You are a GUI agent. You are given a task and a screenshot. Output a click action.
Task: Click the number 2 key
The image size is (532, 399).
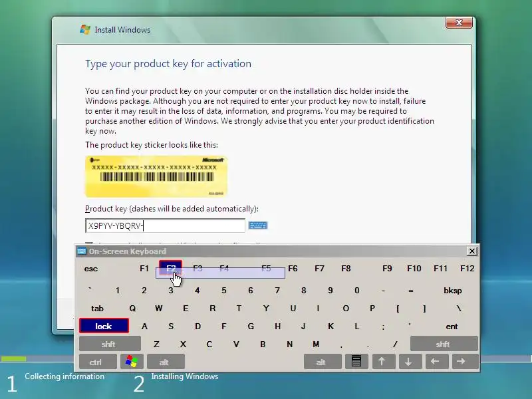(144, 291)
